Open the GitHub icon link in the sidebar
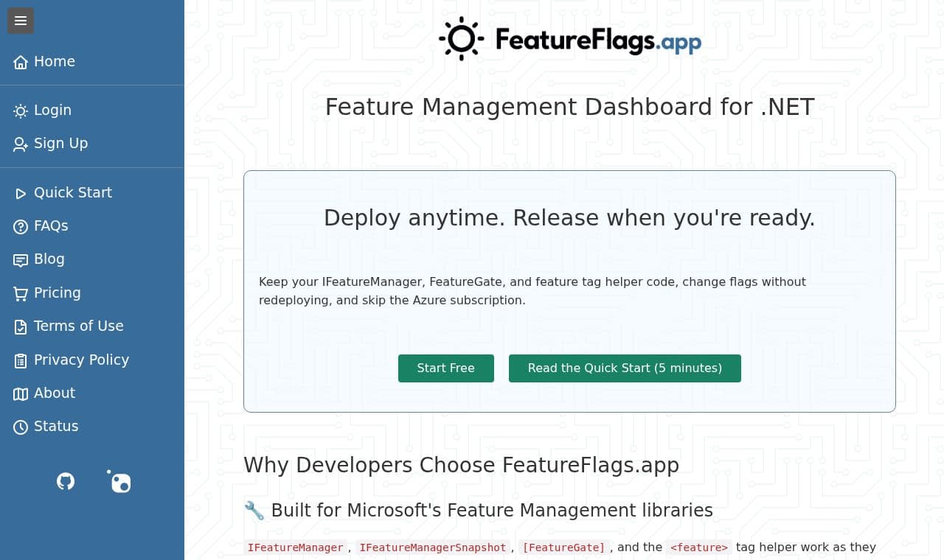Screen dimensions: 944x560 (66, 481)
